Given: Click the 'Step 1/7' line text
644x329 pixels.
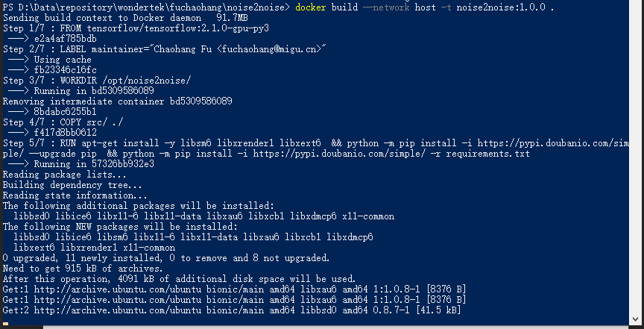Looking at the screenshot, I should 136,28.
